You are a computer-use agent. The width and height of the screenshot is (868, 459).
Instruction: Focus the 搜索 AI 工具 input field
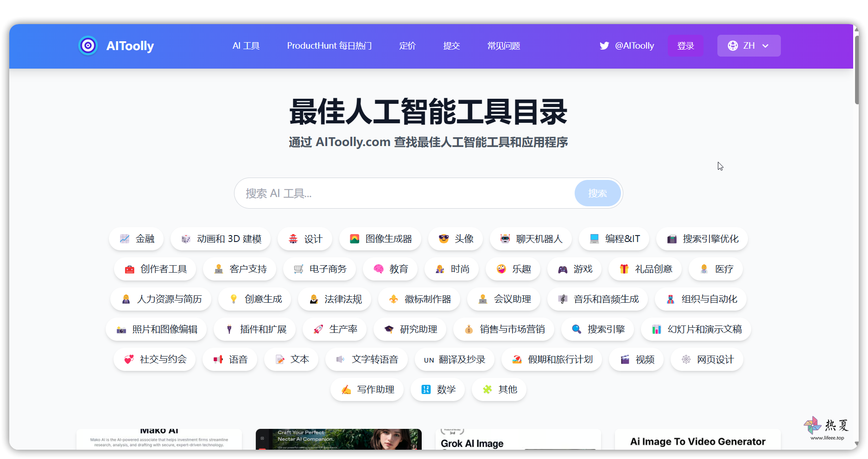coord(403,193)
